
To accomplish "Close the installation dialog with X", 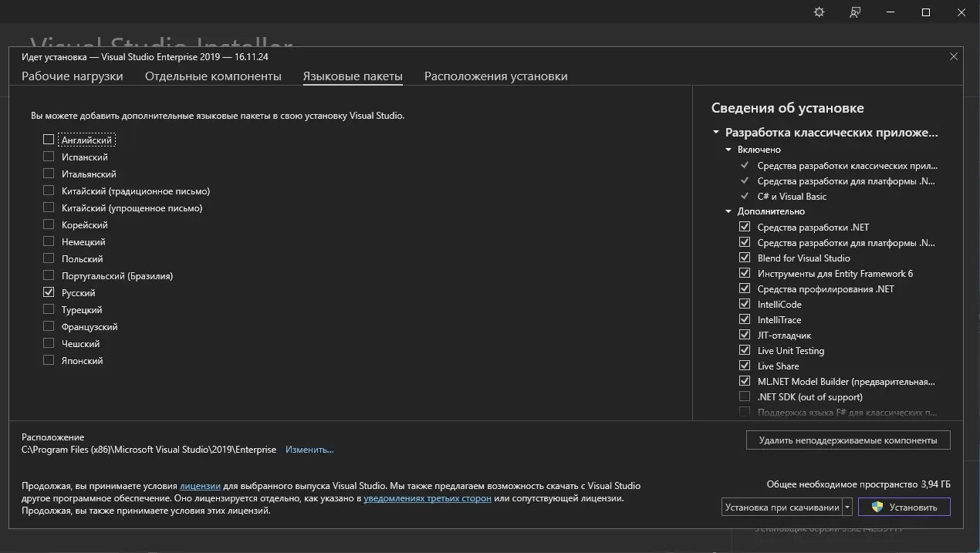I will tap(954, 56).
